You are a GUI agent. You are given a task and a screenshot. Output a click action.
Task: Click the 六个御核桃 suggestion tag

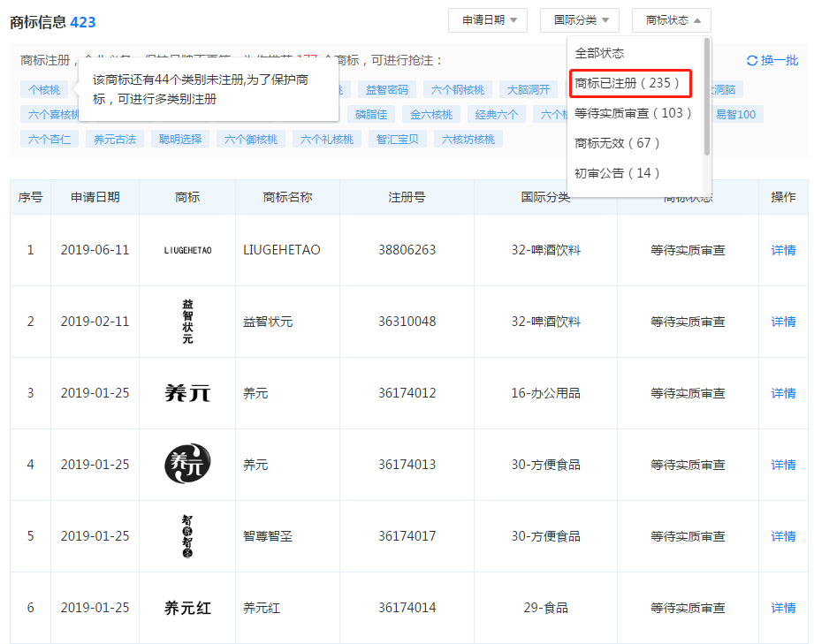251,139
